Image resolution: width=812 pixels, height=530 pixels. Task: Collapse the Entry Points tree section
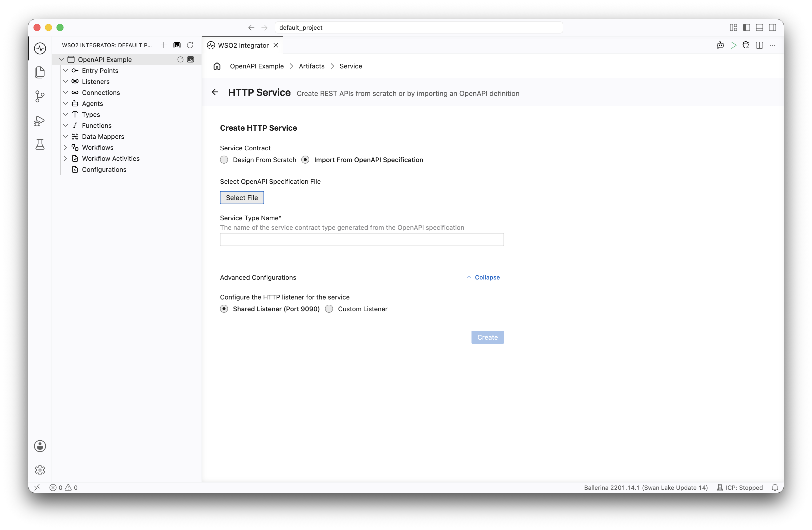click(x=65, y=70)
